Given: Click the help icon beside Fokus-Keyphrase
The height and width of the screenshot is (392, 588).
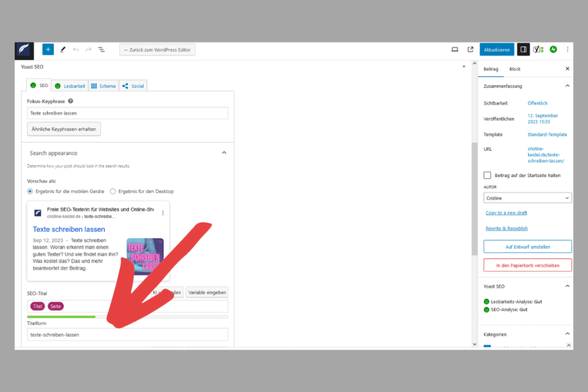Looking at the screenshot, I should (x=71, y=101).
